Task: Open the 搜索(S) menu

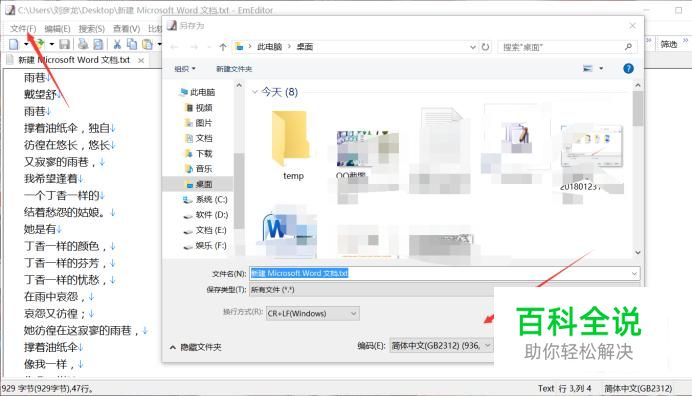Action: (92, 29)
